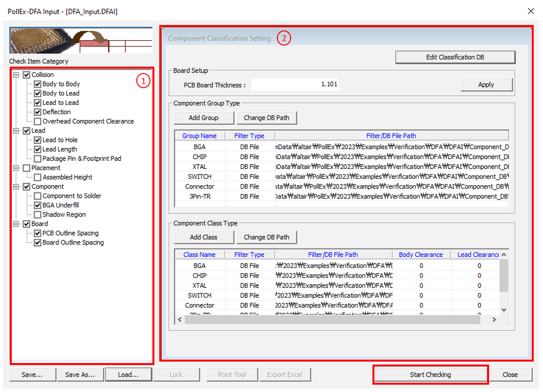Collapse the Lead category tree node
543x392 pixels.
[x=17, y=131]
